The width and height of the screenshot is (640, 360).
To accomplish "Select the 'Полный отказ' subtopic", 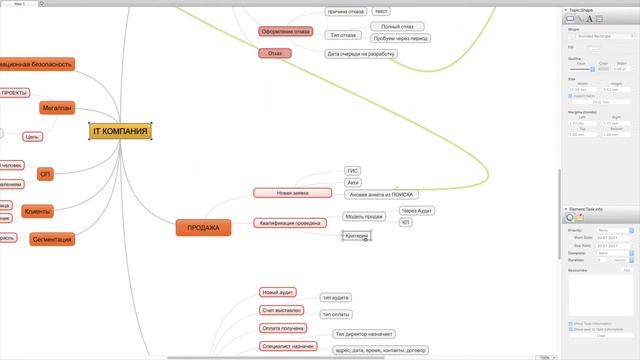I will (397, 27).
